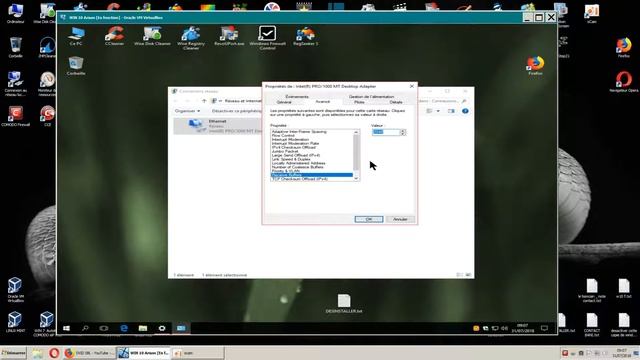
Task: Open the RevoUPort.exe shortcut in the VM
Action: pos(229,36)
